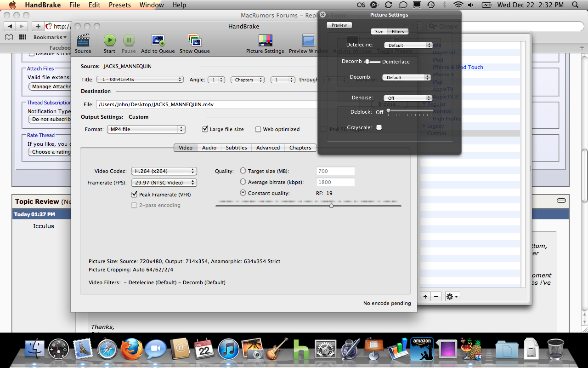This screenshot has height=368, width=588.
Task: Open the presets gear action menu
Action: [452, 297]
